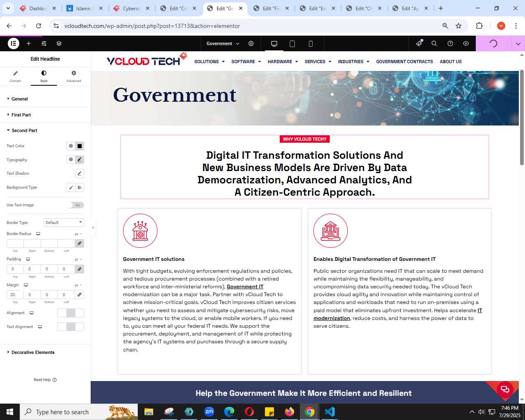
Task: Expand the First Part section
Action: [x=45, y=115]
